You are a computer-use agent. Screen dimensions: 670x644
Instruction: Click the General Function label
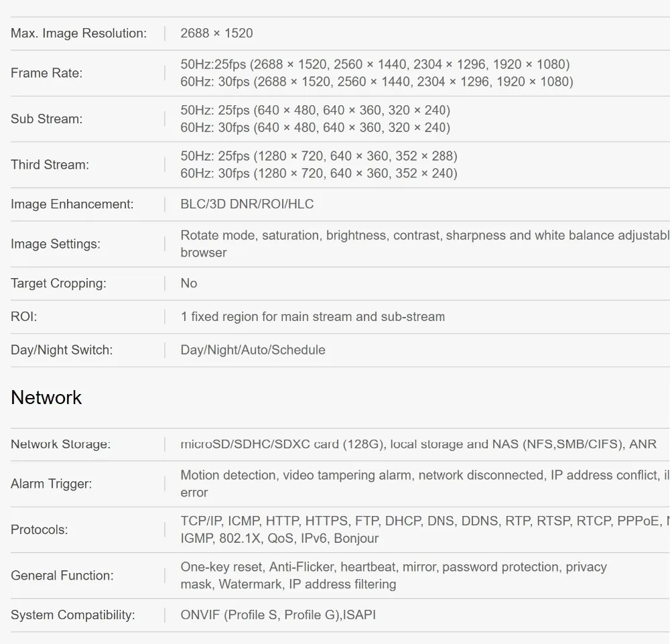pyautogui.click(x=62, y=576)
